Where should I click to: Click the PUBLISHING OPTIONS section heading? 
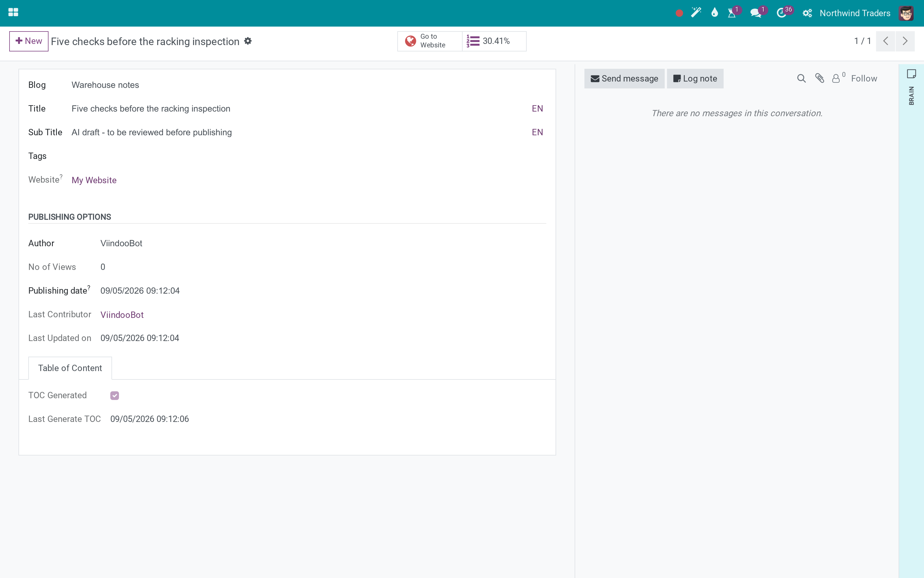70,217
